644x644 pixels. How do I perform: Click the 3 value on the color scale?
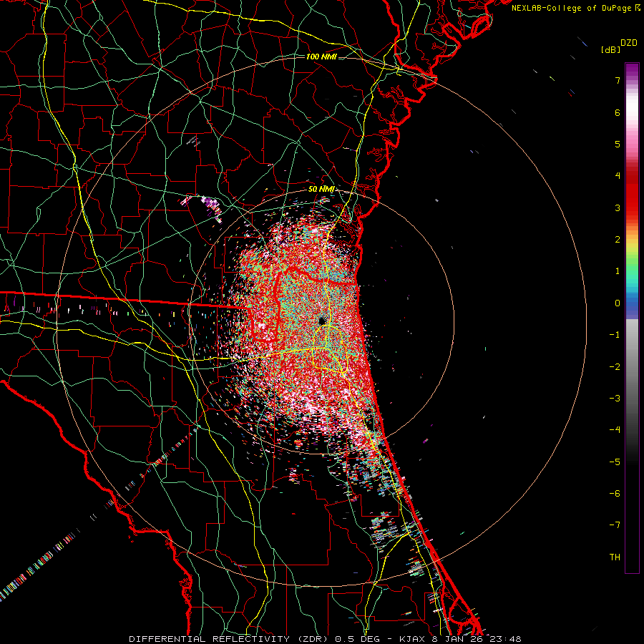coord(618,208)
